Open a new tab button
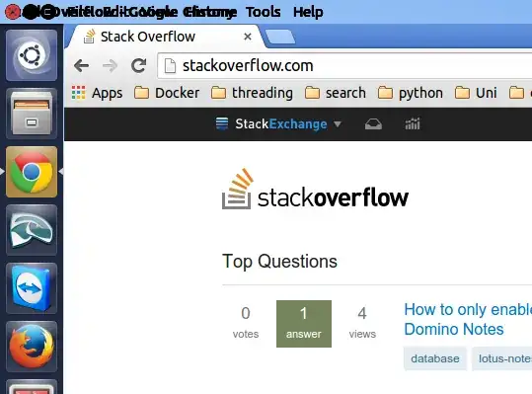Viewport: 532px width, 394px height. pyautogui.click(x=280, y=37)
